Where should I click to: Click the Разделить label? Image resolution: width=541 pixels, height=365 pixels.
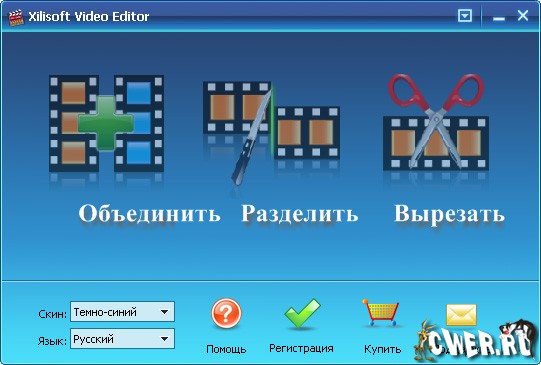[299, 214]
